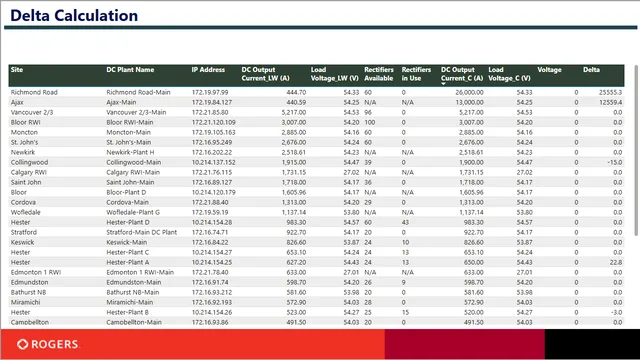Click the Voltage column header
Viewport: 640px width, 360px height.
click(549, 70)
